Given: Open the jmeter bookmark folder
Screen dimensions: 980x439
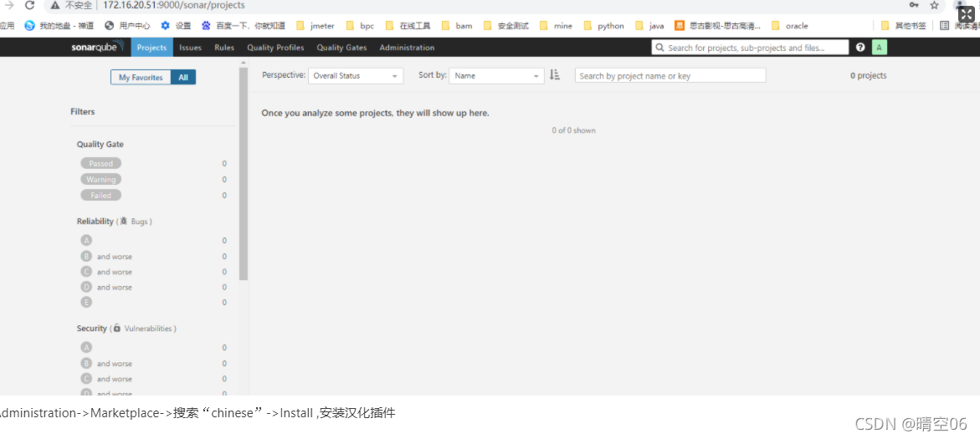Looking at the screenshot, I should pos(315,26).
